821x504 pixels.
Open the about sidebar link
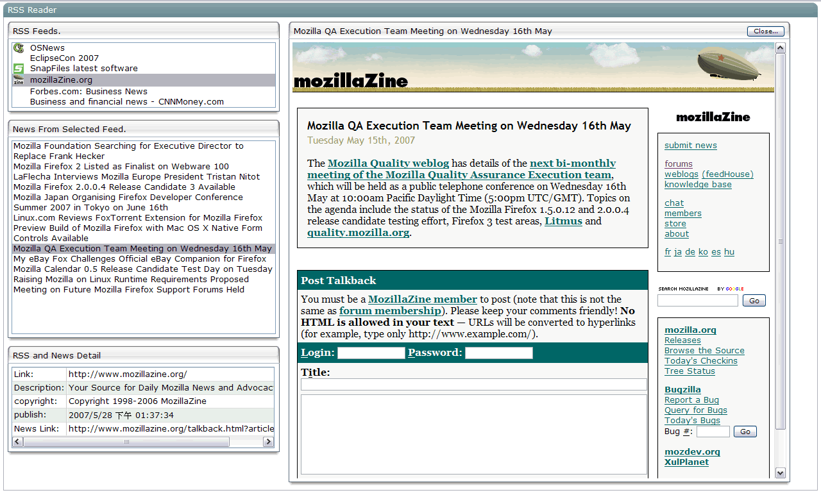[677, 234]
